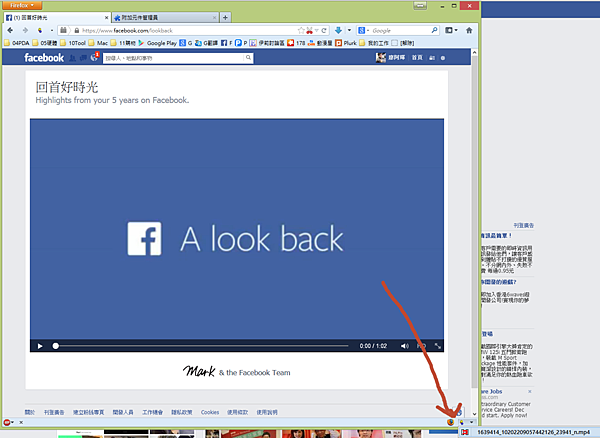Screen dimensions: 600x438
Task: Click the Facebook search magnifier icon
Action: point(248,58)
